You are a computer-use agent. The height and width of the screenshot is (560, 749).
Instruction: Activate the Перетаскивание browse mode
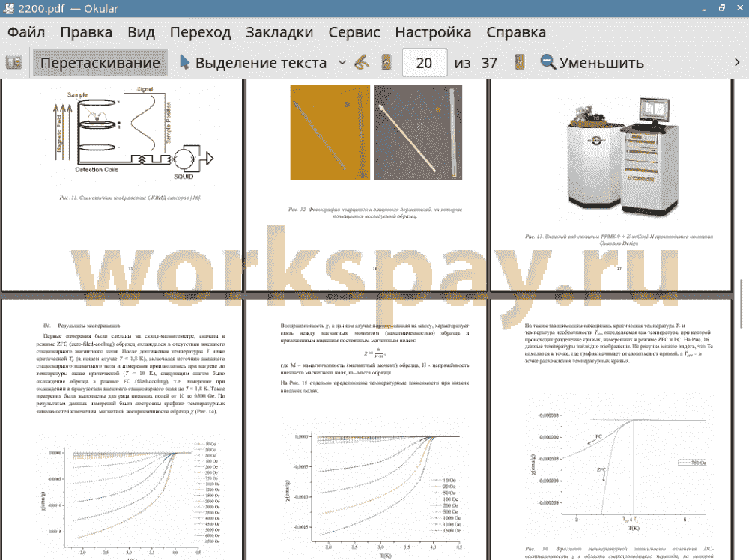pyautogui.click(x=100, y=63)
